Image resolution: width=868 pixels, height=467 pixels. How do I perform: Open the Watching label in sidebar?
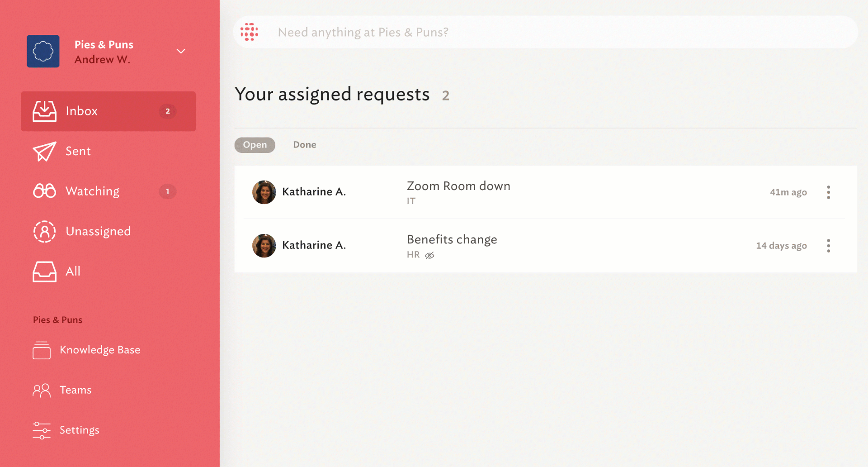pyautogui.click(x=93, y=191)
